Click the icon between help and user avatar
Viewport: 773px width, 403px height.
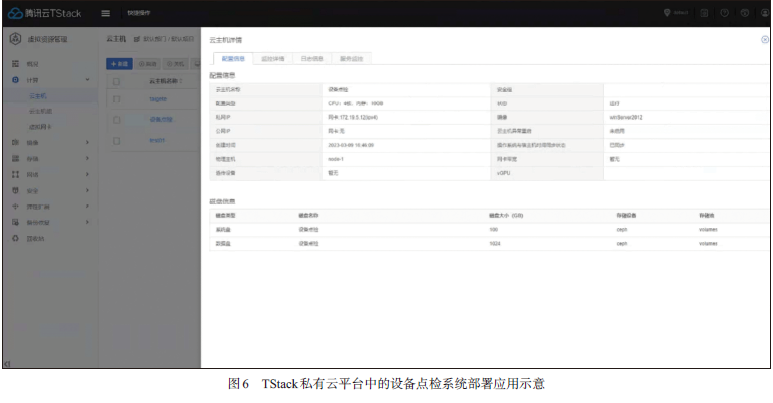pos(744,13)
